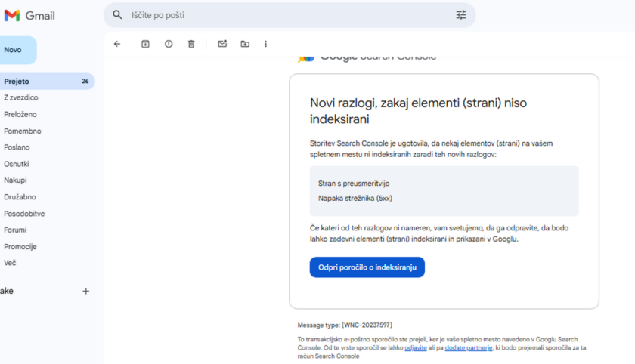635x364 pixels.
Task: Focus the Iščite po pošti search field
Action: coord(290,15)
